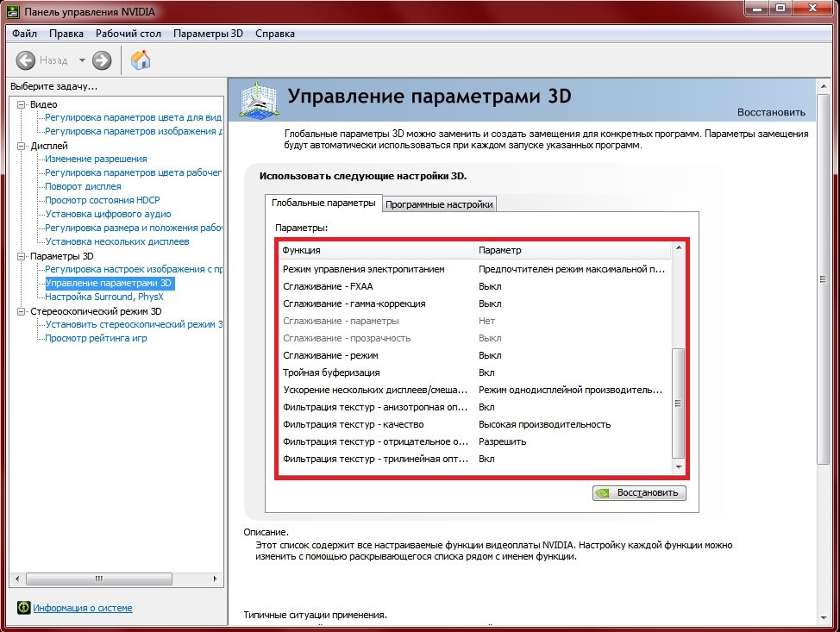The height and width of the screenshot is (632, 840).
Task: Open Настройка Surround, PhysX
Action: 104,297
